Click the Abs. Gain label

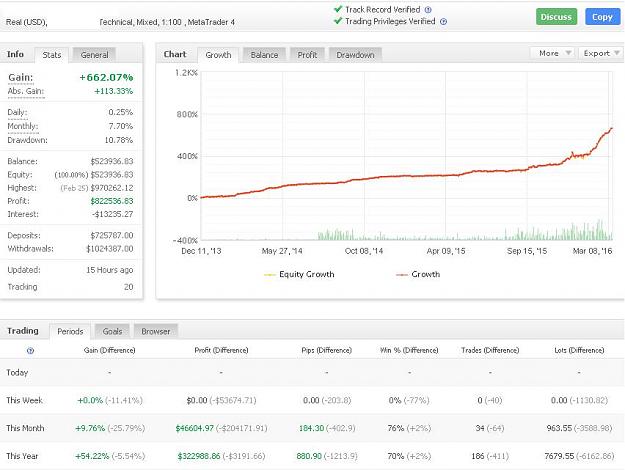(x=26, y=91)
